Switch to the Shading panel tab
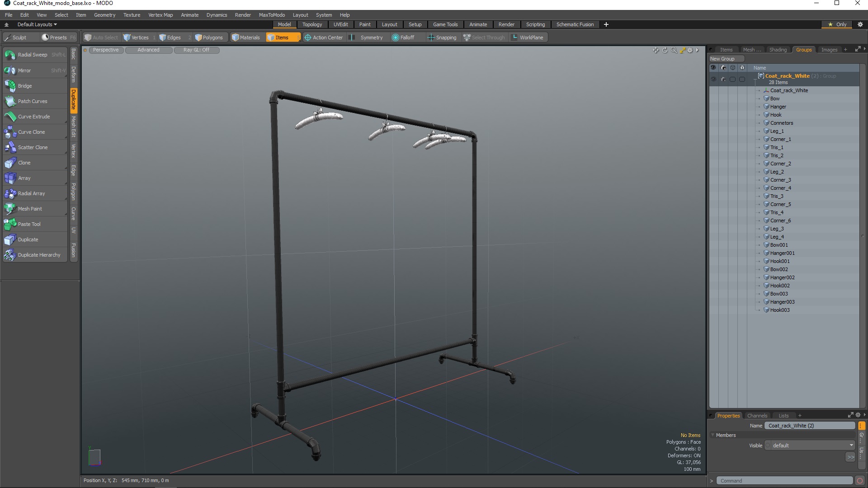The image size is (868, 488). (x=778, y=50)
